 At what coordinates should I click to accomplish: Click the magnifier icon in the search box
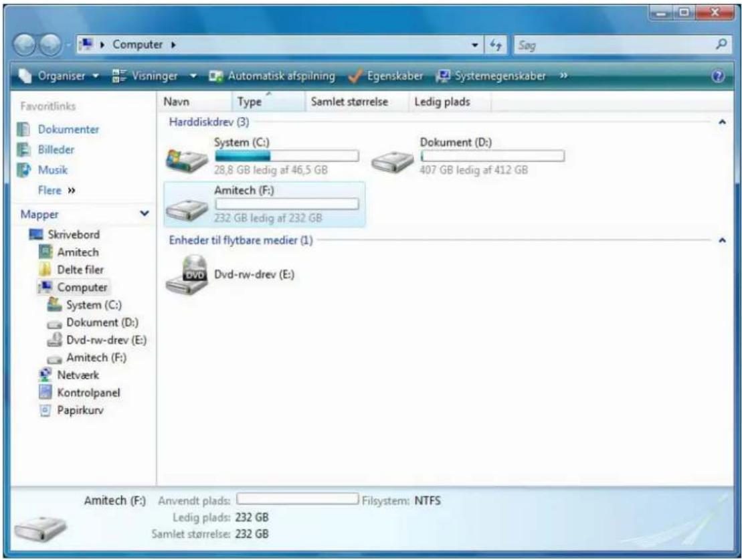click(721, 45)
